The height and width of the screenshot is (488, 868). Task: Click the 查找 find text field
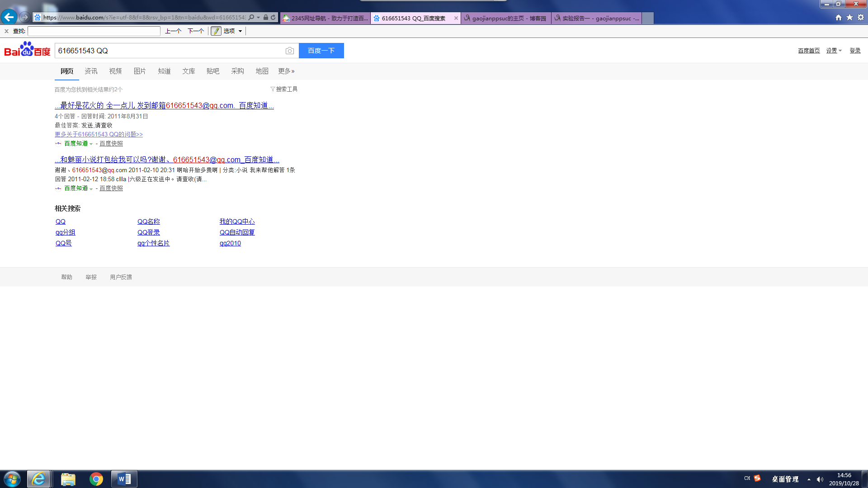click(x=94, y=31)
